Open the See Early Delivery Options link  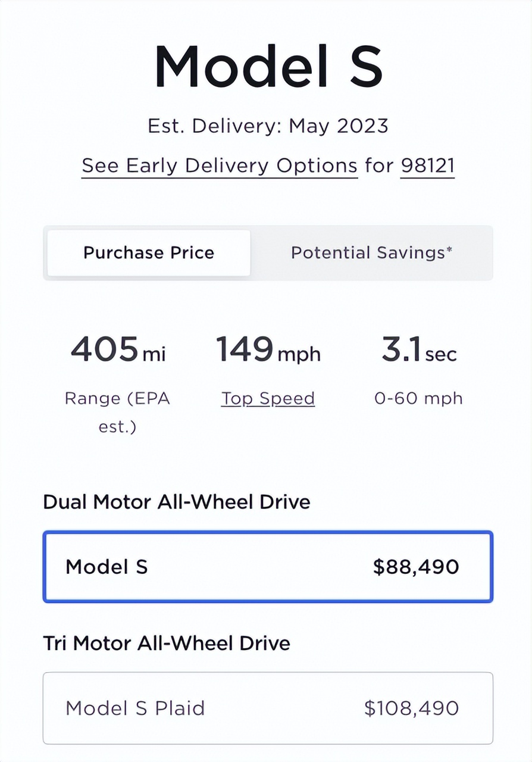(x=219, y=165)
